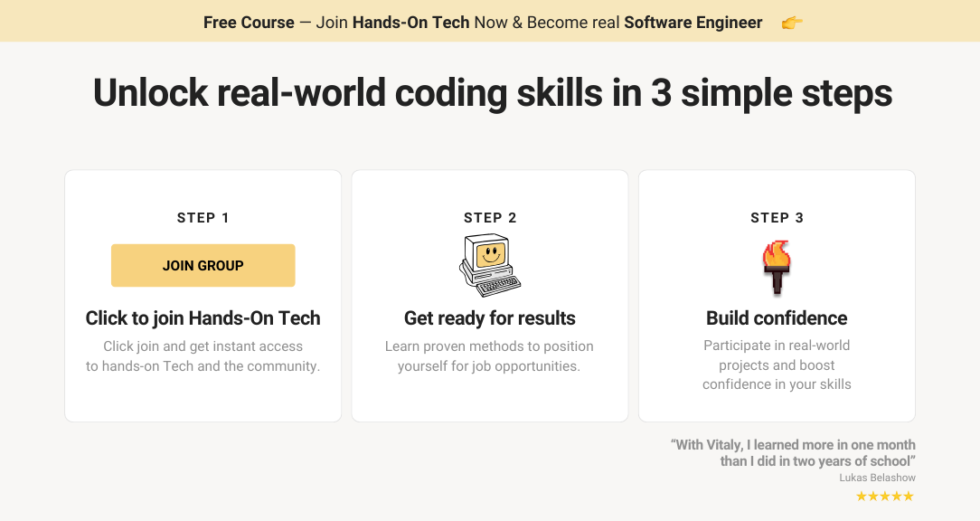Image resolution: width=980 pixels, height=521 pixels.
Task: Click 'Software Engineer' text in top banner
Action: point(693,23)
